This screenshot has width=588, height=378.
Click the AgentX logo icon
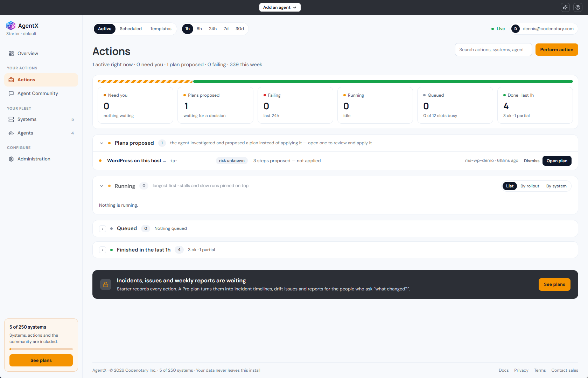click(x=11, y=26)
